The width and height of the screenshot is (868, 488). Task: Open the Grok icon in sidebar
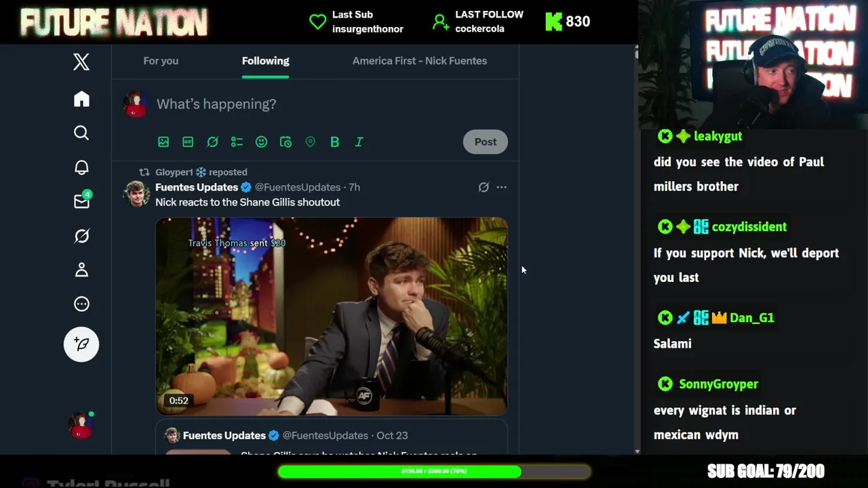pos(81,236)
